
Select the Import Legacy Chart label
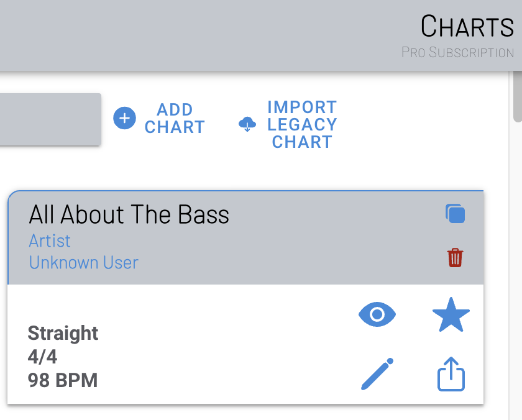click(x=302, y=124)
